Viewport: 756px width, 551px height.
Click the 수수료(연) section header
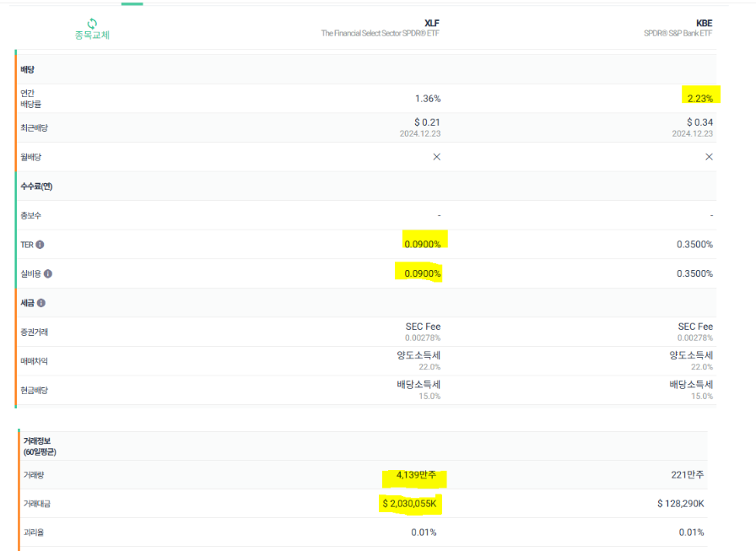36,186
